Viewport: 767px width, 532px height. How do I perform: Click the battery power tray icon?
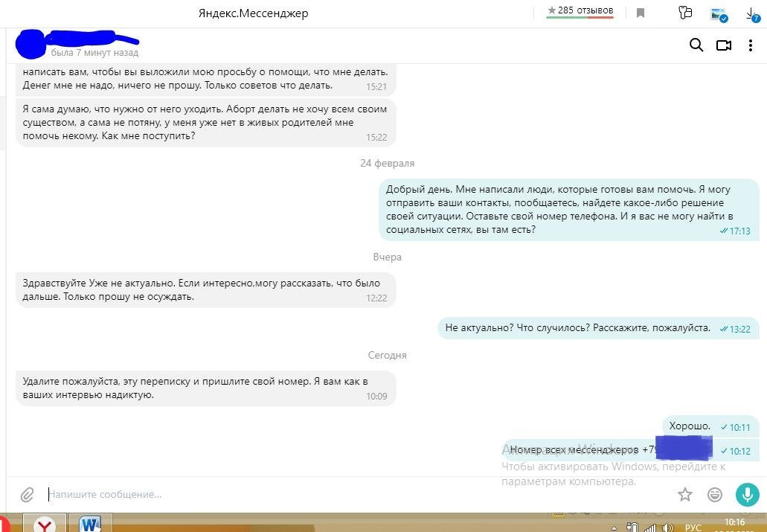point(632,528)
